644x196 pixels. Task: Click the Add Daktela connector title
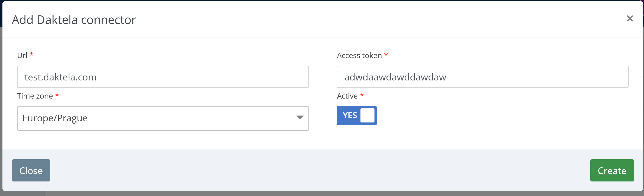click(x=74, y=20)
